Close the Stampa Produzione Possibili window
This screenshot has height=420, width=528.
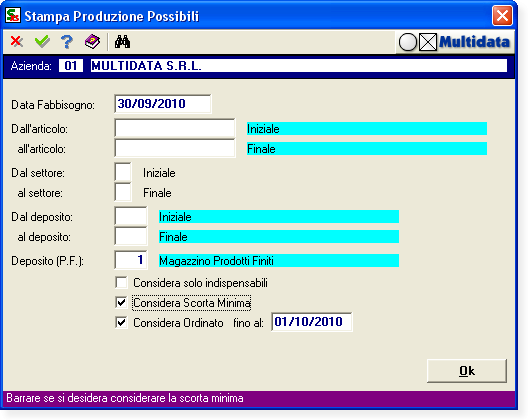coord(502,15)
